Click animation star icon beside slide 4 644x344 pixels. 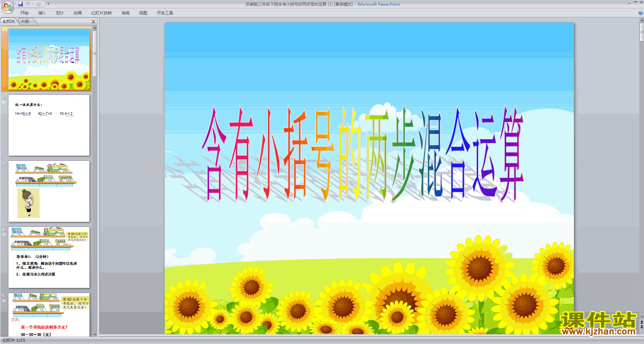pos(4,234)
